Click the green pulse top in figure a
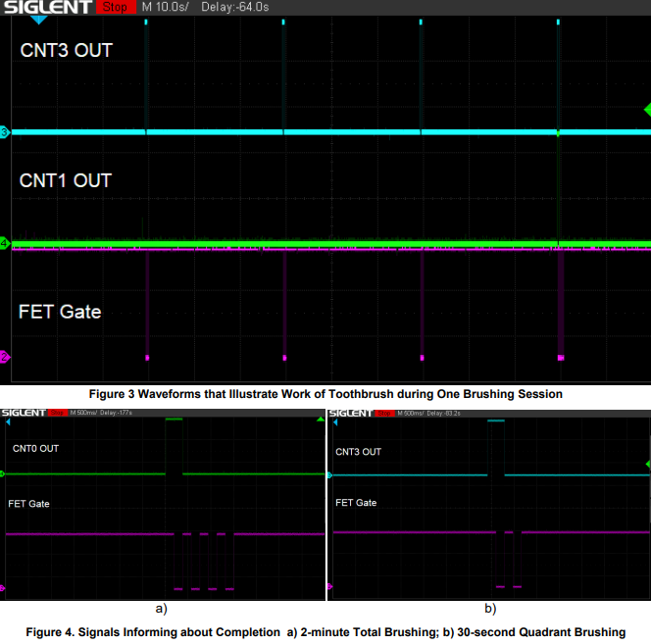The height and width of the screenshot is (644, 651). [x=174, y=420]
